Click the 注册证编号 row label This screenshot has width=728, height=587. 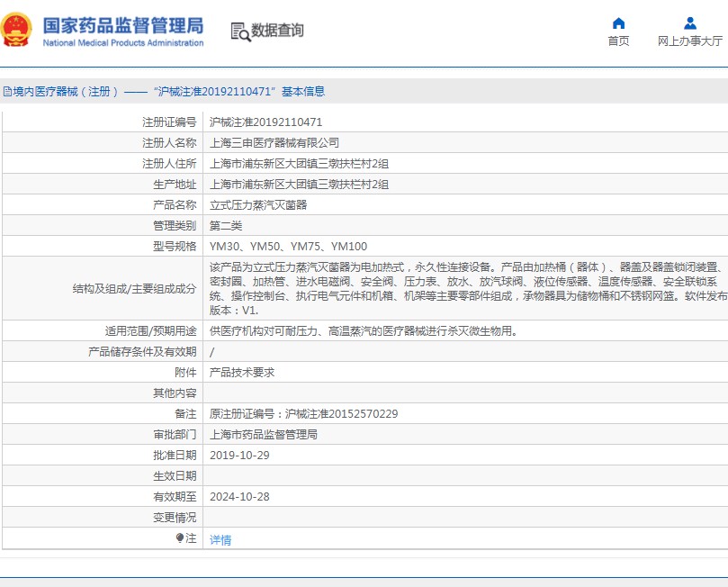169,122
